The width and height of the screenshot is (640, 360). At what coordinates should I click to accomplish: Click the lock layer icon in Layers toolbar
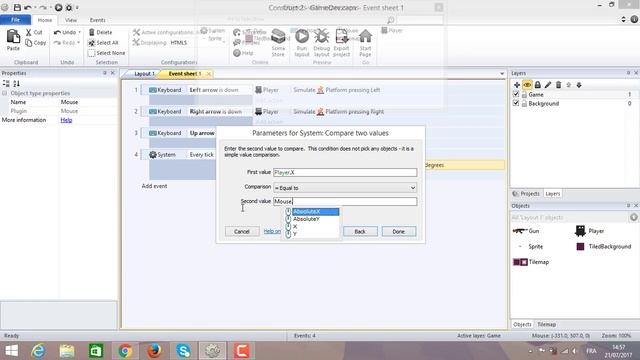538,85
